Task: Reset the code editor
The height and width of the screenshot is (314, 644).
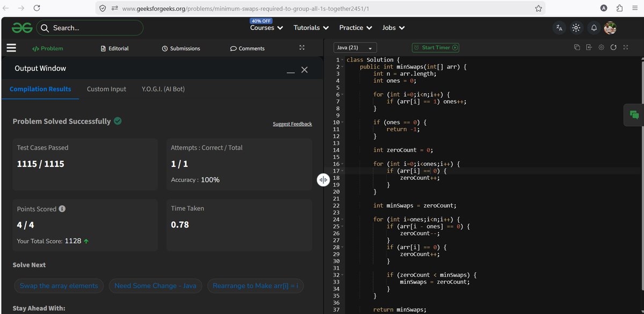Action: point(613,47)
